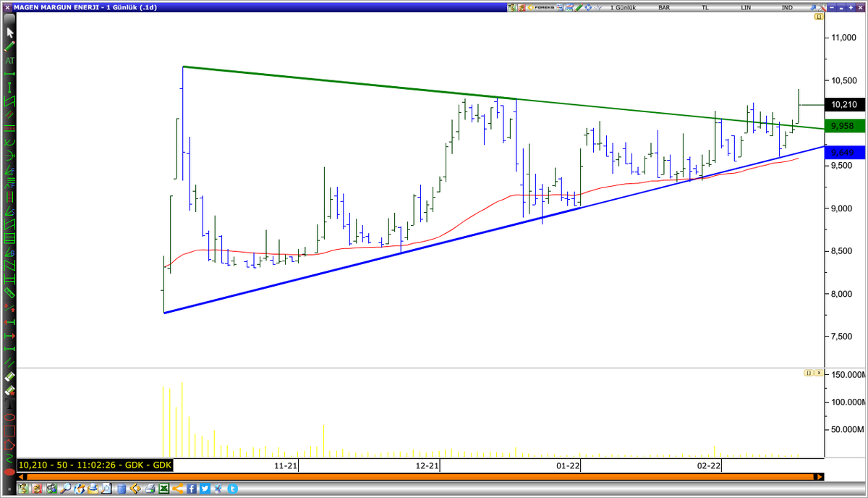
Task: Open the document preview magnifier icon
Action: point(107,489)
